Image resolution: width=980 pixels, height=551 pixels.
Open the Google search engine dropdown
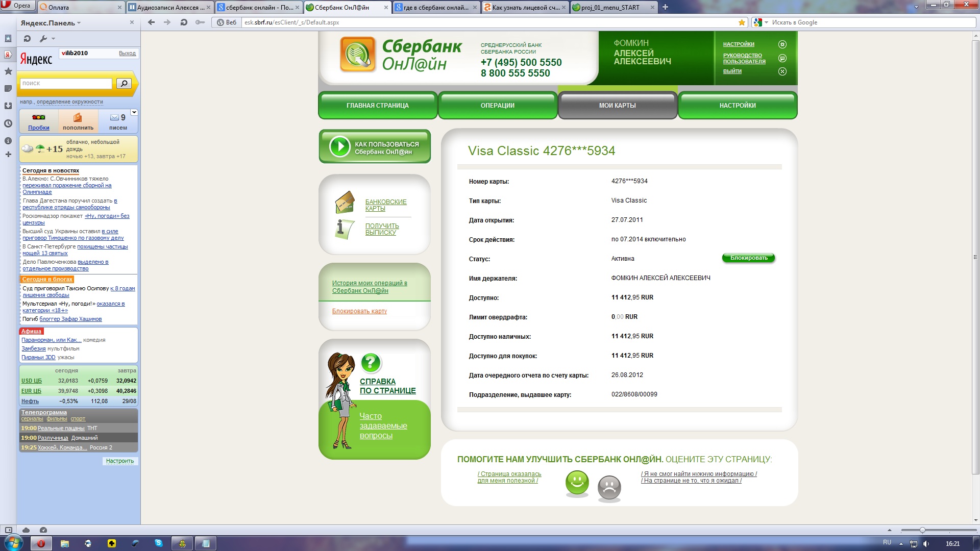tap(761, 22)
